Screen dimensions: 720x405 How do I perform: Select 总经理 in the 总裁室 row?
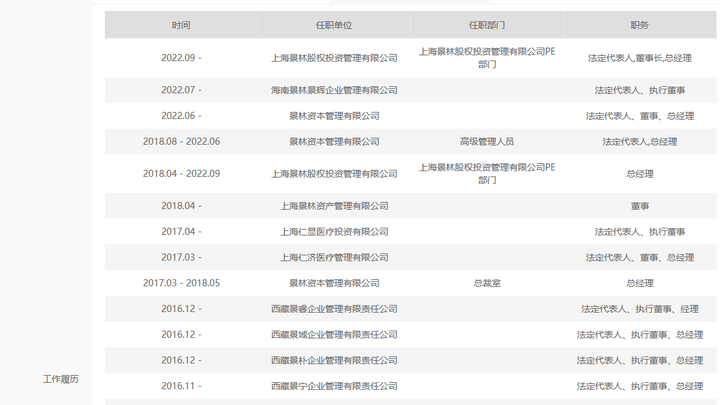pos(640,283)
